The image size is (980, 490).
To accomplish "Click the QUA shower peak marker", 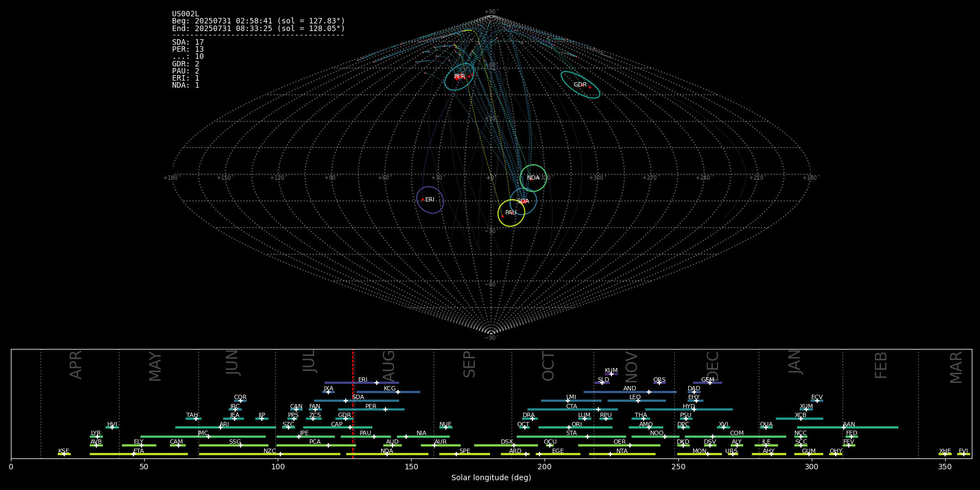I will (x=766, y=427).
